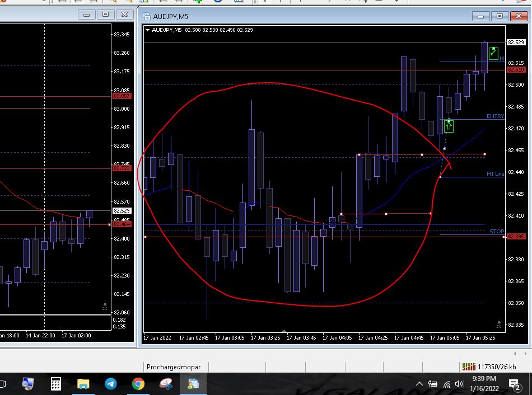Click the 17 Jan 04:05 time label
532x395 pixels.
(x=337, y=338)
